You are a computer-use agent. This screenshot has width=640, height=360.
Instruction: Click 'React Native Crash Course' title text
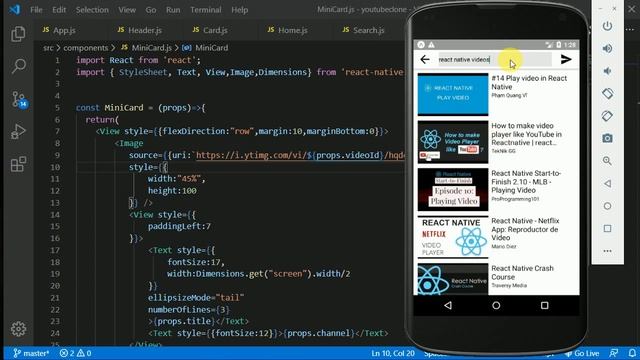pos(522,273)
